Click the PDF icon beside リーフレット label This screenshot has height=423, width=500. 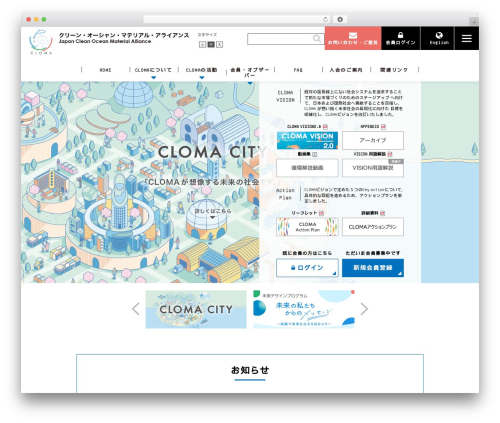pyautogui.click(x=321, y=213)
